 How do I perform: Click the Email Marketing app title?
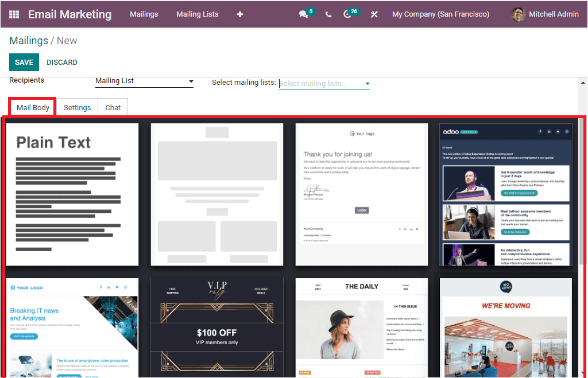tap(69, 14)
